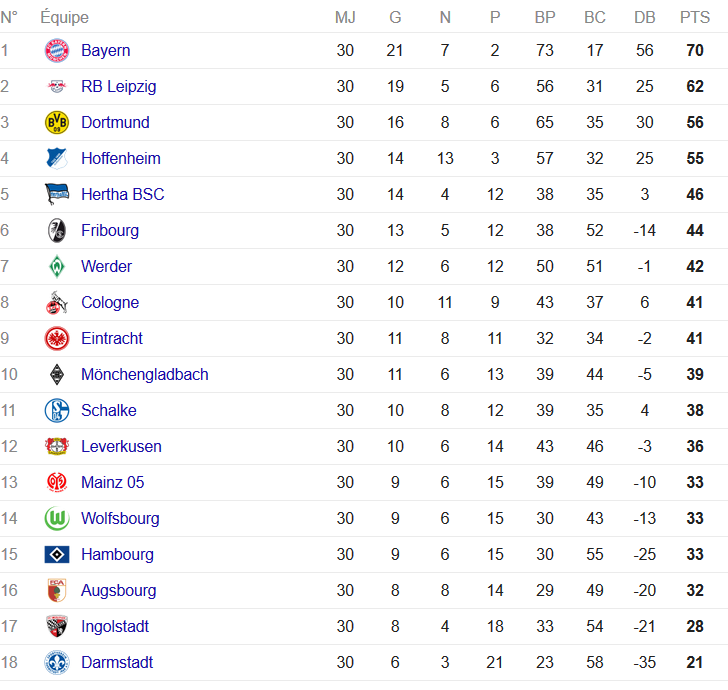
Task: Follow the Mainz 05 link
Action: pyautogui.click(x=112, y=482)
